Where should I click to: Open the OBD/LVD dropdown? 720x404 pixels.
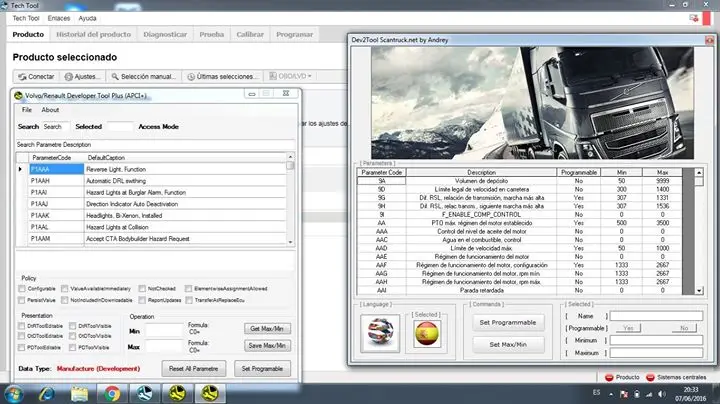coord(290,76)
